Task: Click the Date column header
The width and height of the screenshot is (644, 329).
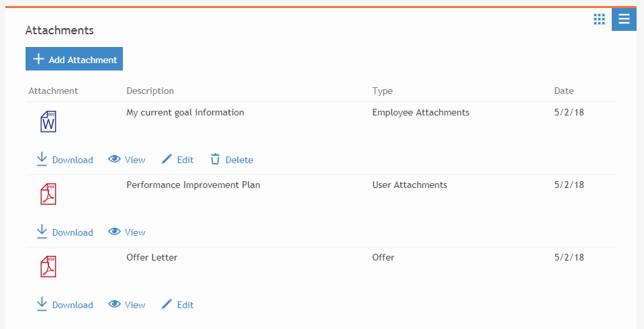Action: coord(563,91)
